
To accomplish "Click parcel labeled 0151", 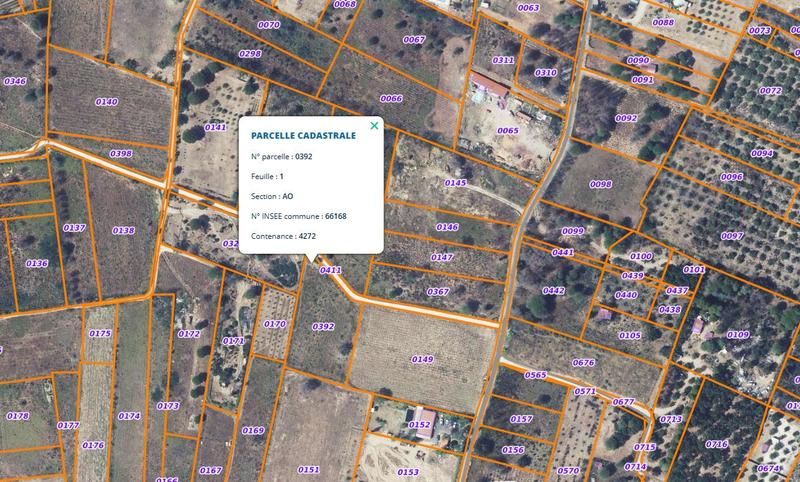I will pyautogui.click(x=308, y=470).
